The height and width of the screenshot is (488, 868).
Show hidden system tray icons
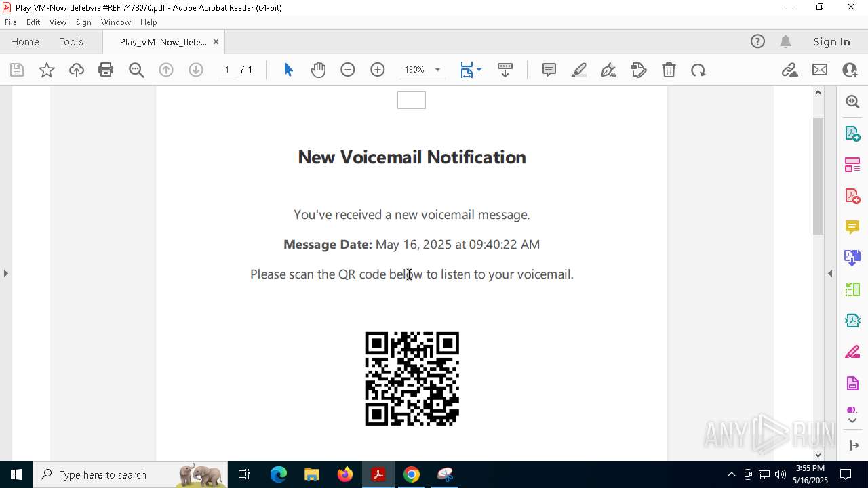[x=731, y=474]
